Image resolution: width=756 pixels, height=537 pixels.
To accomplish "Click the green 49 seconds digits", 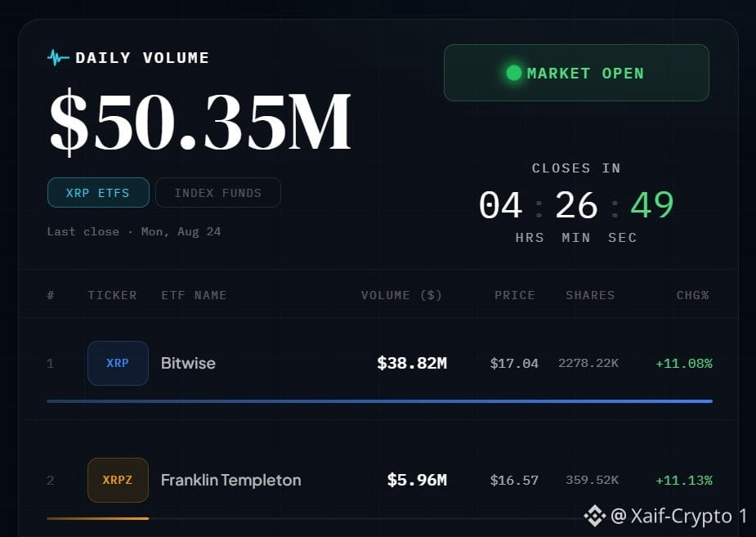I will (x=652, y=205).
